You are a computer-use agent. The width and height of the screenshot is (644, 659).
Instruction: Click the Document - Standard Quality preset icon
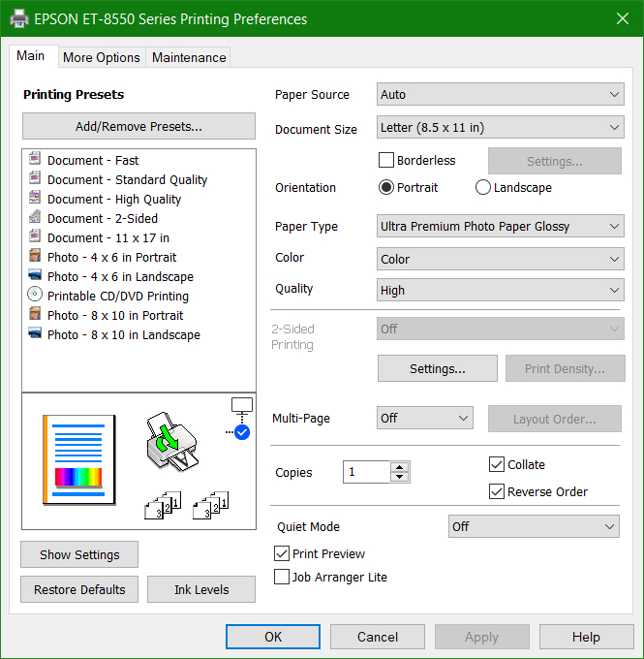(x=35, y=178)
